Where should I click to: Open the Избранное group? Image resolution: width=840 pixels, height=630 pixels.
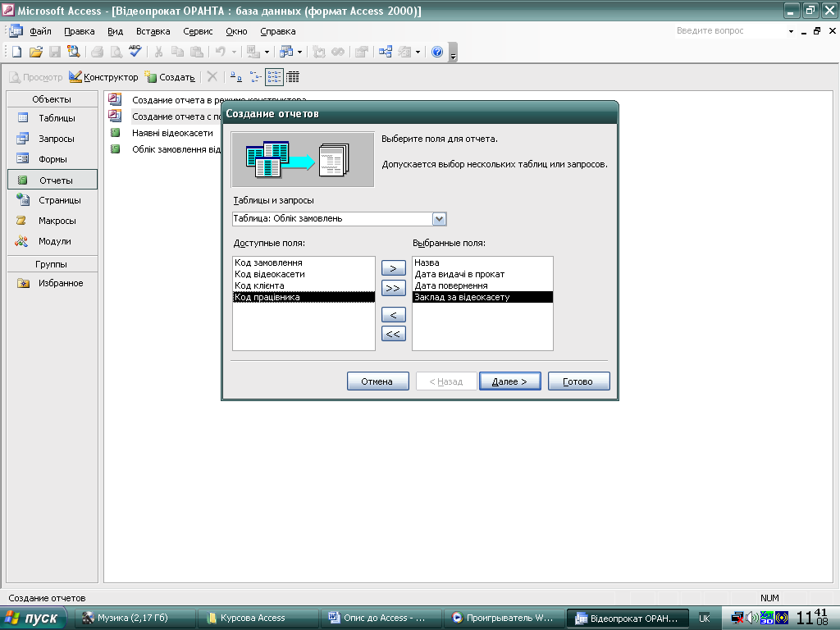point(52,283)
